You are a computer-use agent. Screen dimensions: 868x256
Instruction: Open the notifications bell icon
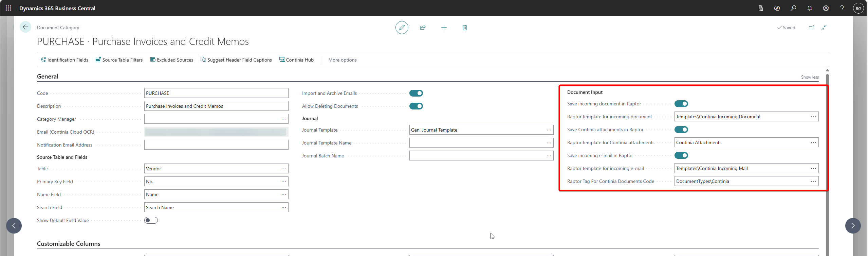point(810,8)
